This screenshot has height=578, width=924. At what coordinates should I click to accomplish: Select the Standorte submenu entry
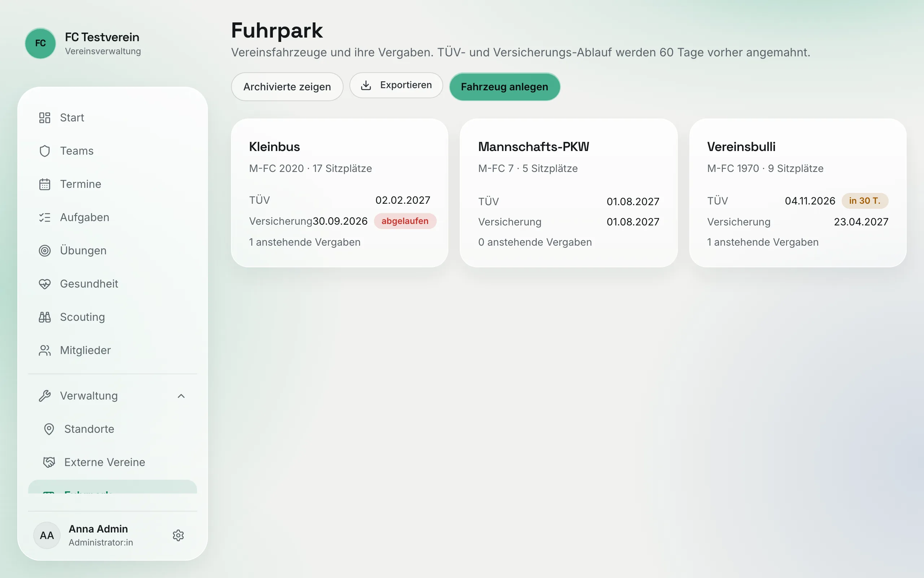[x=113, y=429]
